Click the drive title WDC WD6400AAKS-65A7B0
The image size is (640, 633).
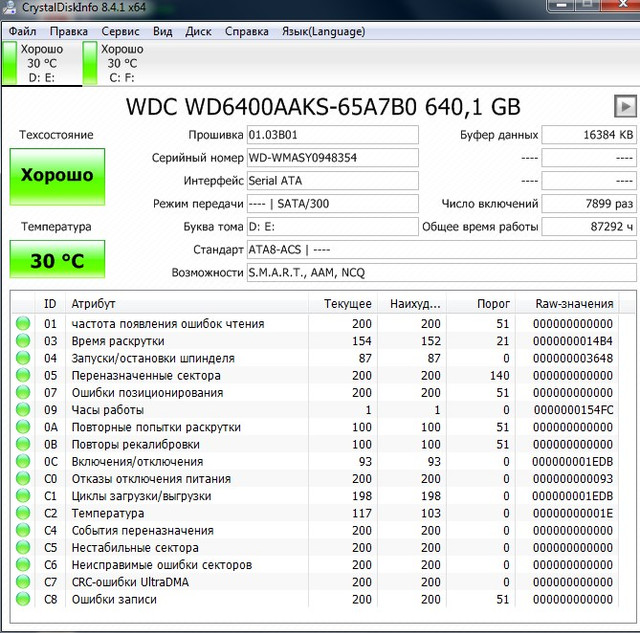(271, 107)
